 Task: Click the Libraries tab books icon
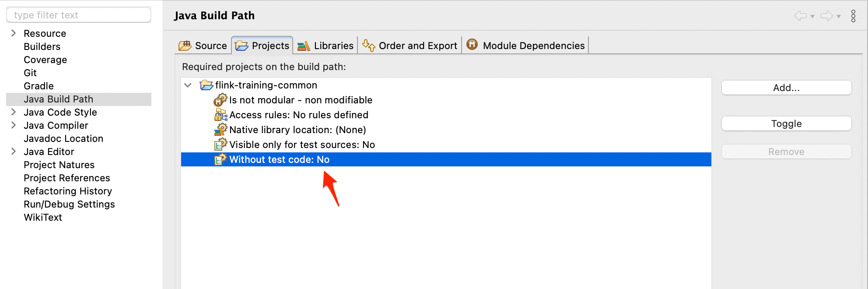pyautogui.click(x=304, y=46)
